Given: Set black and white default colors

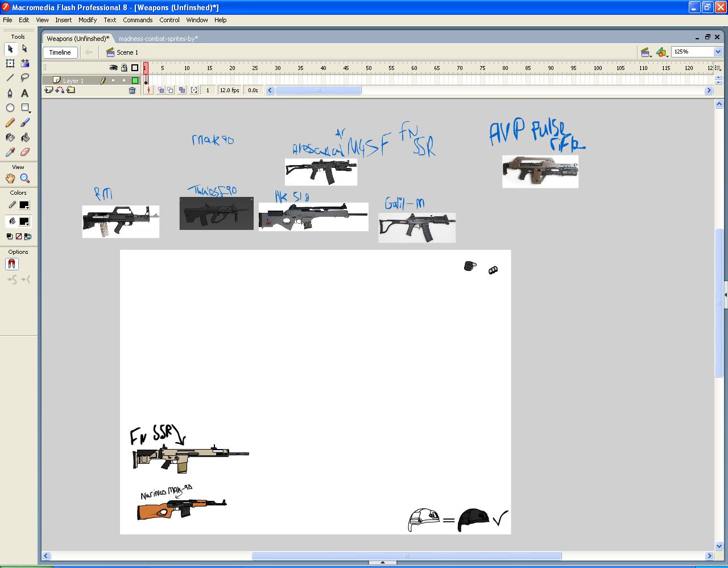Looking at the screenshot, I should coord(10,236).
